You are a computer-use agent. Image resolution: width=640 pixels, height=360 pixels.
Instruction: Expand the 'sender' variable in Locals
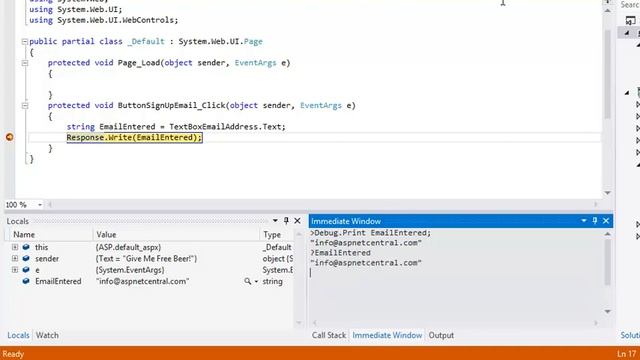point(15,258)
